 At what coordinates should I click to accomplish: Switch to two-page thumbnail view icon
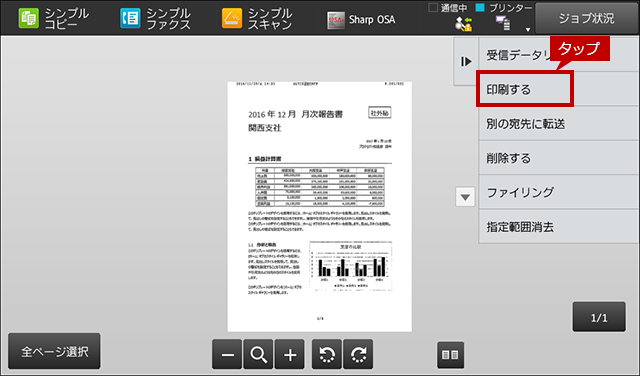point(450,355)
